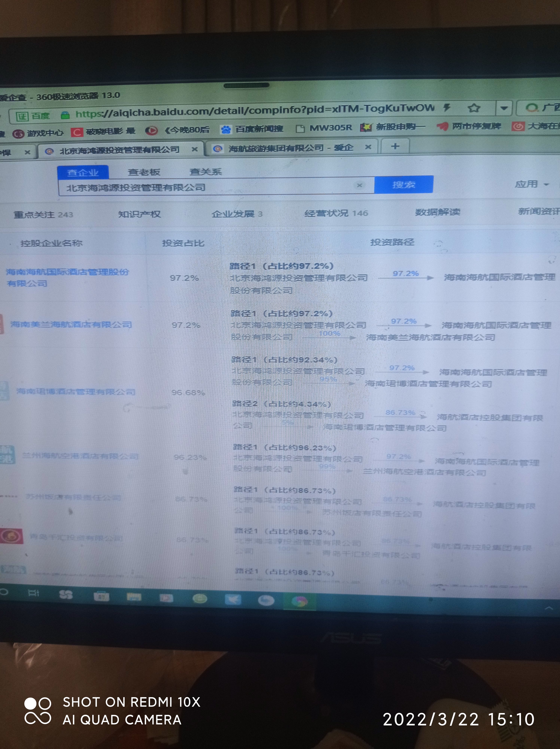
Task: Expand the address bar dropdown arrow
Action: (504, 108)
